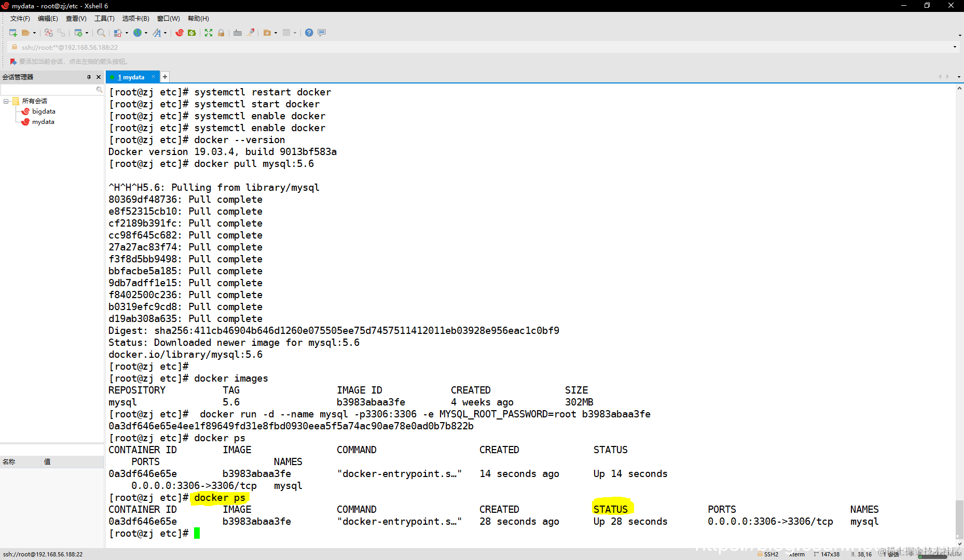Click the add-current-session bookmark arrow icon
The width and height of the screenshot is (964, 560).
(x=13, y=62)
